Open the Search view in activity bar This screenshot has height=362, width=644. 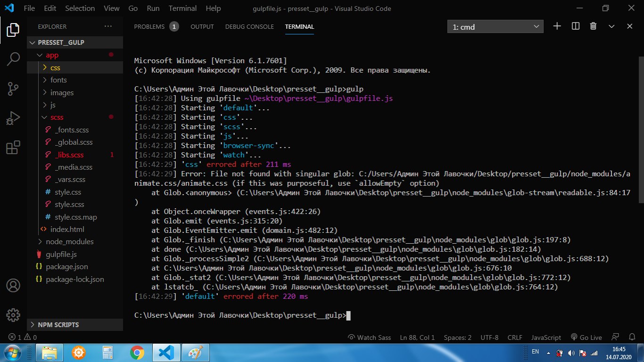[x=13, y=59]
